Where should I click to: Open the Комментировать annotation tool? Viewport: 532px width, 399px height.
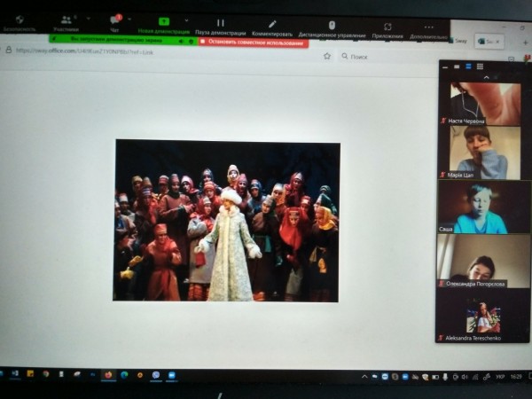point(272,28)
